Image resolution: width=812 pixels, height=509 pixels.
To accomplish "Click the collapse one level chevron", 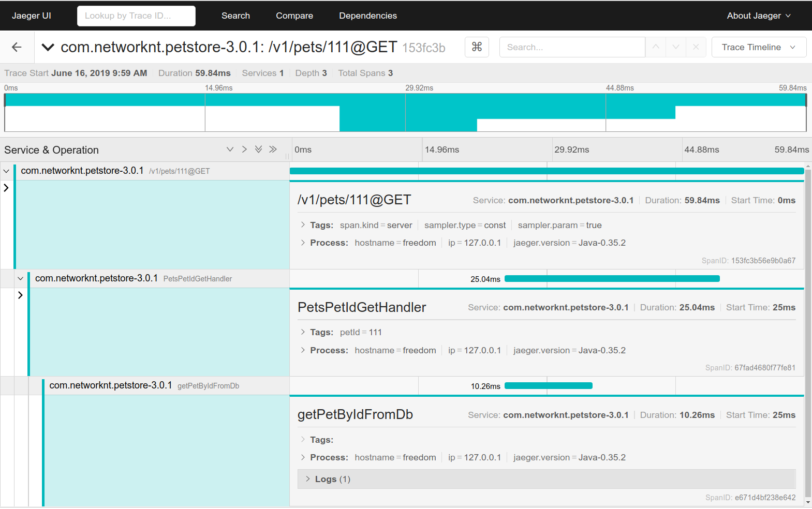I will click(x=244, y=149).
